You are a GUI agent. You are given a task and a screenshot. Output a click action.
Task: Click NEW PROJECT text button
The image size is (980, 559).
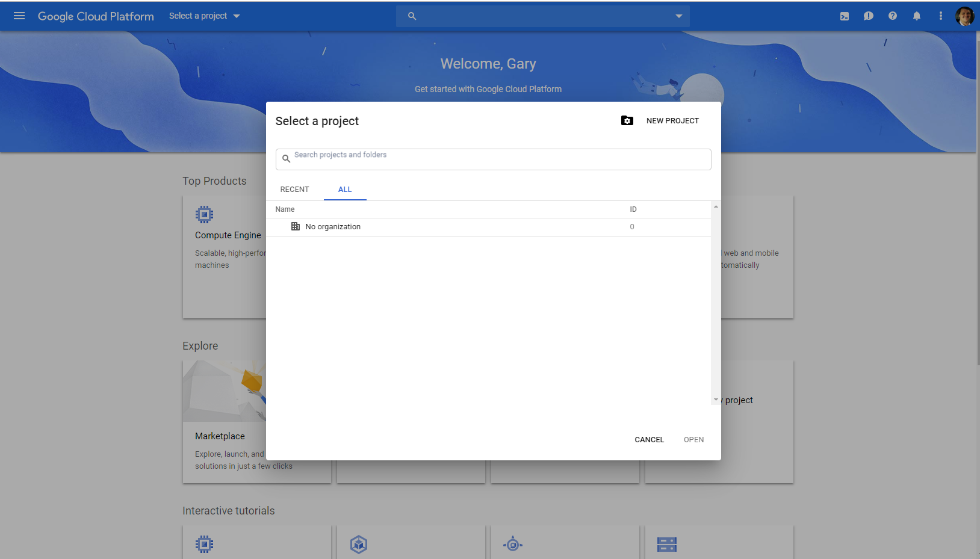672,121
